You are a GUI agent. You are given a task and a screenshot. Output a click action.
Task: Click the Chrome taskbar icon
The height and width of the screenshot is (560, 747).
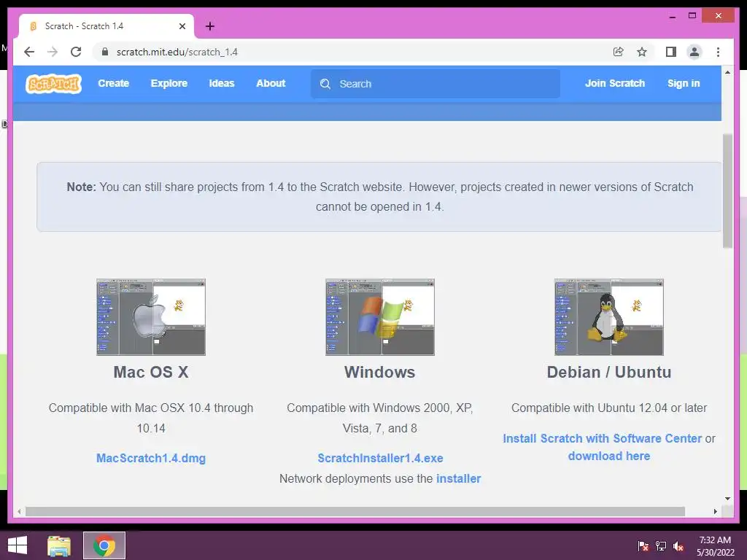point(104,545)
